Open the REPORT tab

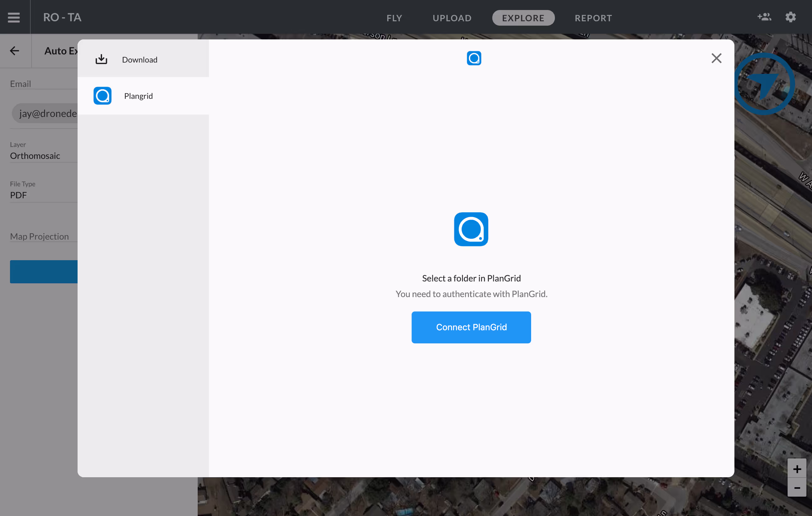593,18
